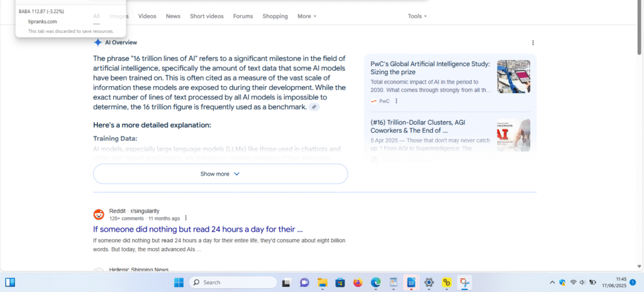Open File Explorer from the taskbar

pyautogui.click(x=323, y=283)
